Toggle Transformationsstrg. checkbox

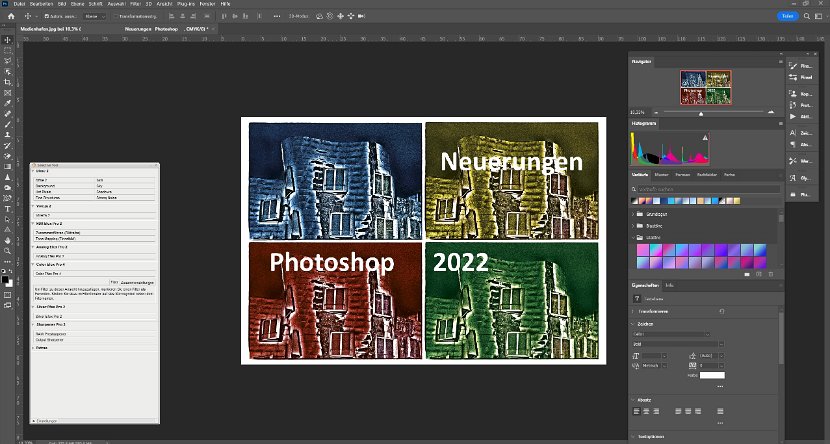pyautogui.click(x=116, y=16)
